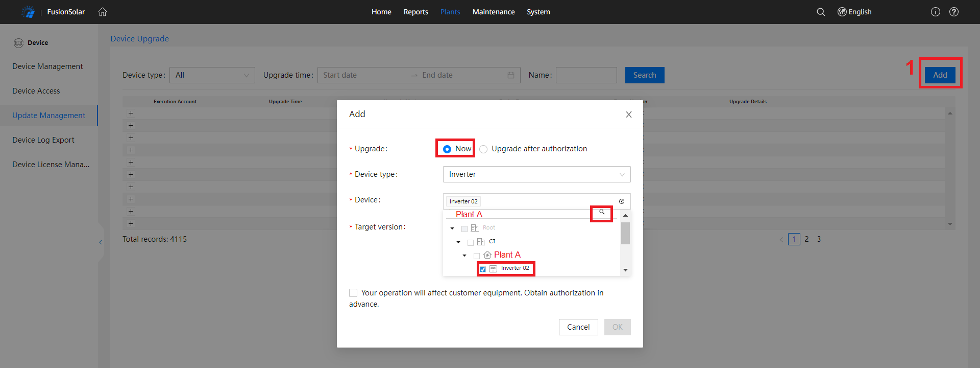This screenshot has width=980, height=368.
Task: Click the Inverter 02 device icon
Action: [493, 269]
